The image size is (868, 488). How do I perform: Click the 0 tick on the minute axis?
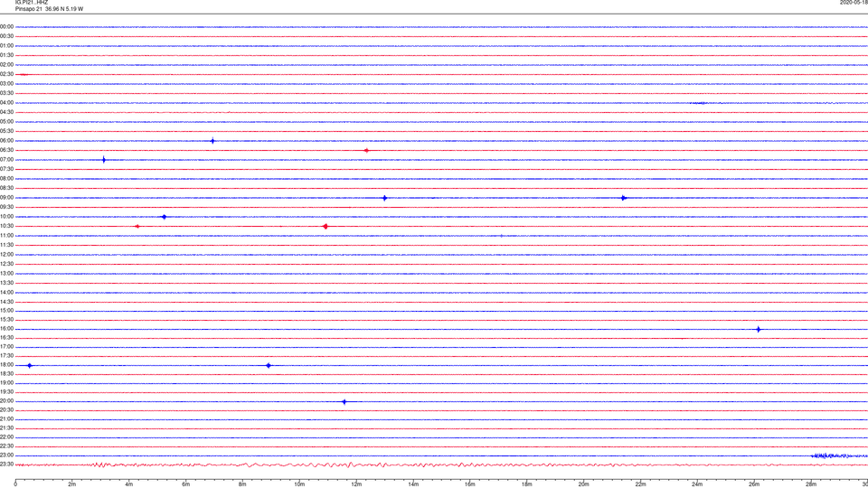(15, 484)
